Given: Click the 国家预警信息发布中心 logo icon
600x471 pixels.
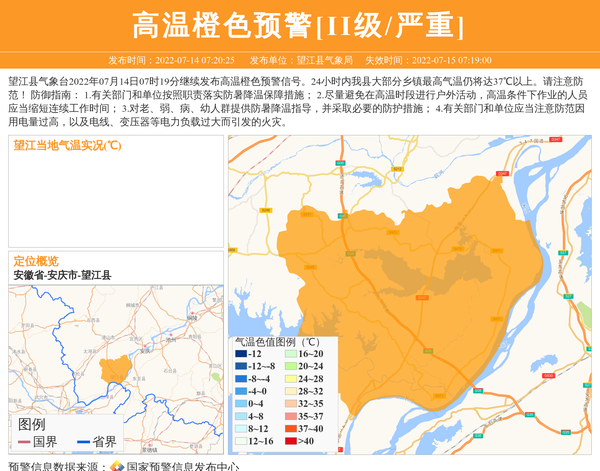Looking at the screenshot, I should coord(117,465).
